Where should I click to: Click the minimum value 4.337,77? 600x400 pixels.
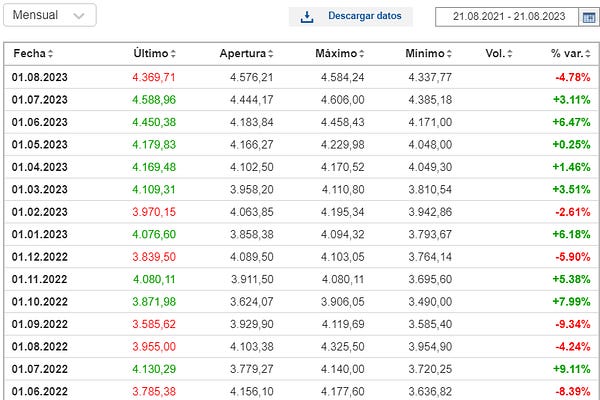pos(430,77)
